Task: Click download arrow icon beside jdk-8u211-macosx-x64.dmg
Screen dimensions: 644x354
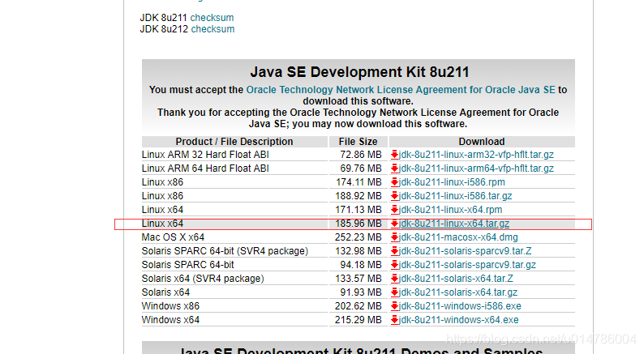Action: [394, 237]
